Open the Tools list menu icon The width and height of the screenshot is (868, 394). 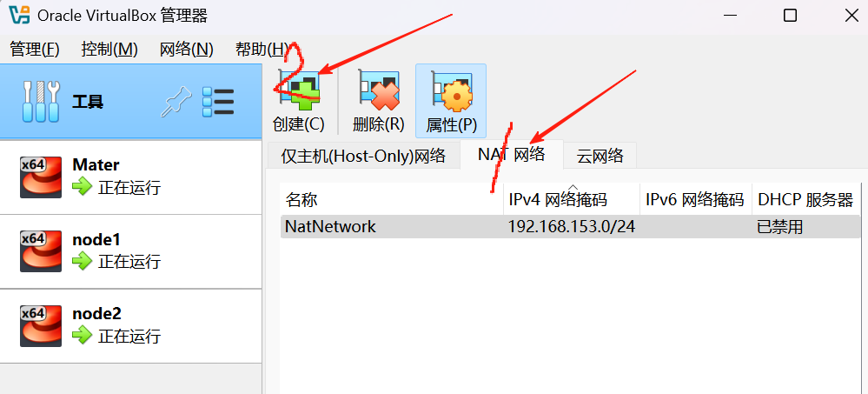tap(218, 102)
